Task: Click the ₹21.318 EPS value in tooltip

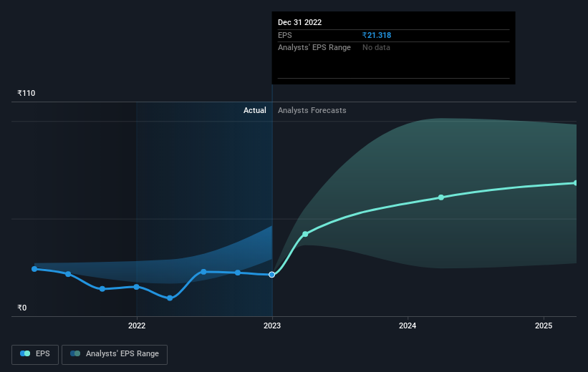Action: (377, 35)
